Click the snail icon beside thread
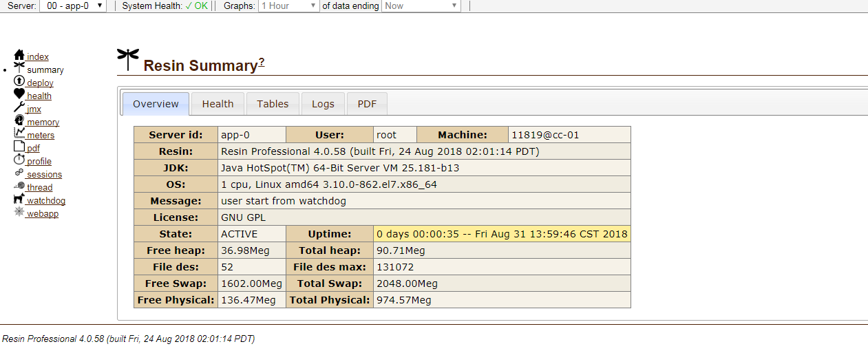Image resolution: width=868 pixels, height=353 pixels. [19, 186]
